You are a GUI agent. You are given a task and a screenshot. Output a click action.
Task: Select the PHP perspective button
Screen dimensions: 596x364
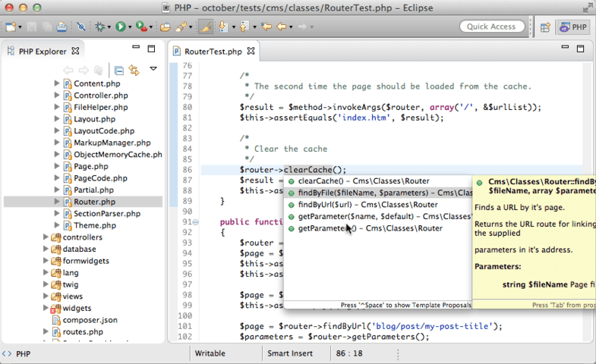coord(574,27)
